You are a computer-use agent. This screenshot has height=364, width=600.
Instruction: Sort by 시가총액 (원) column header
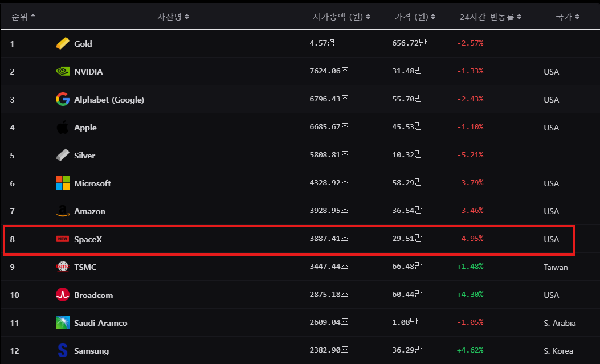[341, 17]
